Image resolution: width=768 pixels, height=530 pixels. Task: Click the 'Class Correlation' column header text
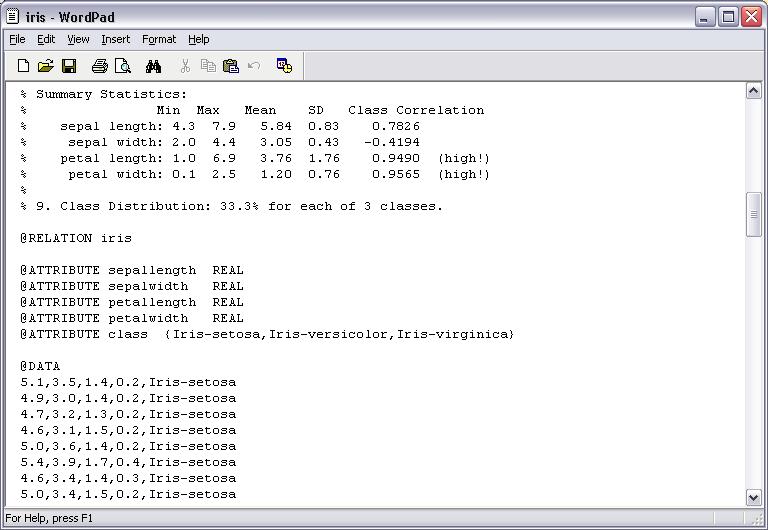[416, 110]
